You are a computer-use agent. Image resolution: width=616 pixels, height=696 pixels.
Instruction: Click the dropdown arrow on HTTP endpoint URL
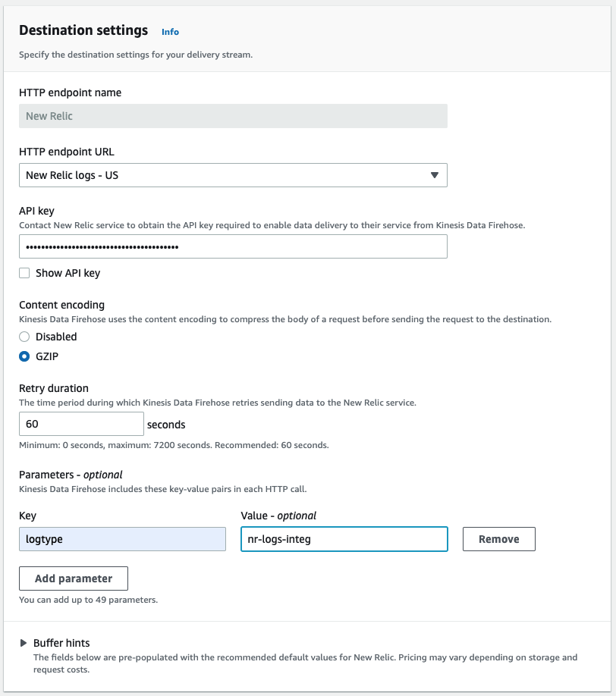coord(434,175)
